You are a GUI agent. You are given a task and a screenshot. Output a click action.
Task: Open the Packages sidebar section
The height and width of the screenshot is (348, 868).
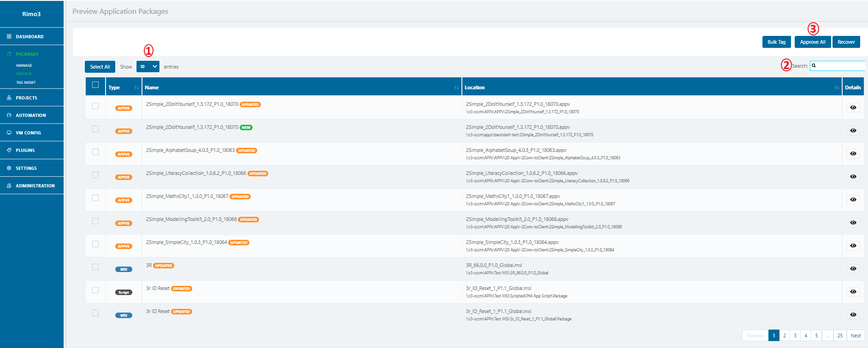click(32, 54)
